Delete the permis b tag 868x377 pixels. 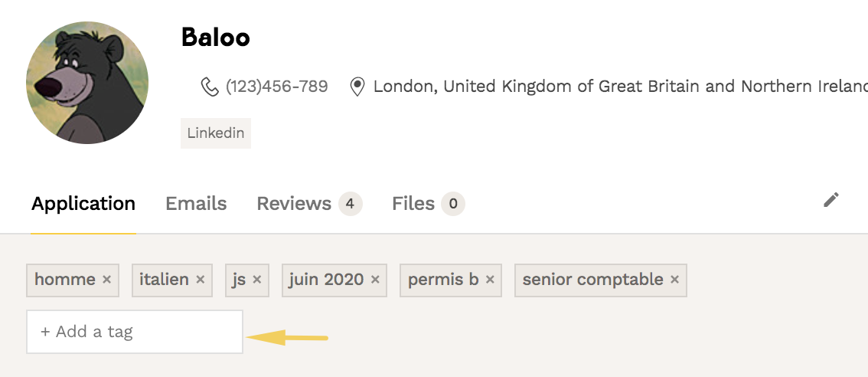click(x=490, y=280)
